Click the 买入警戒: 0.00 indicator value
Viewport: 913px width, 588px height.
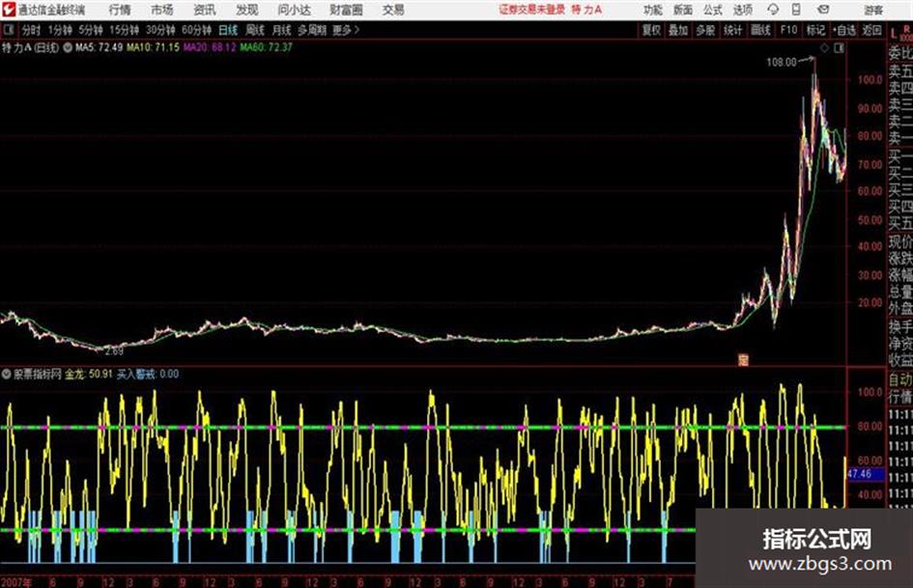(148, 375)
